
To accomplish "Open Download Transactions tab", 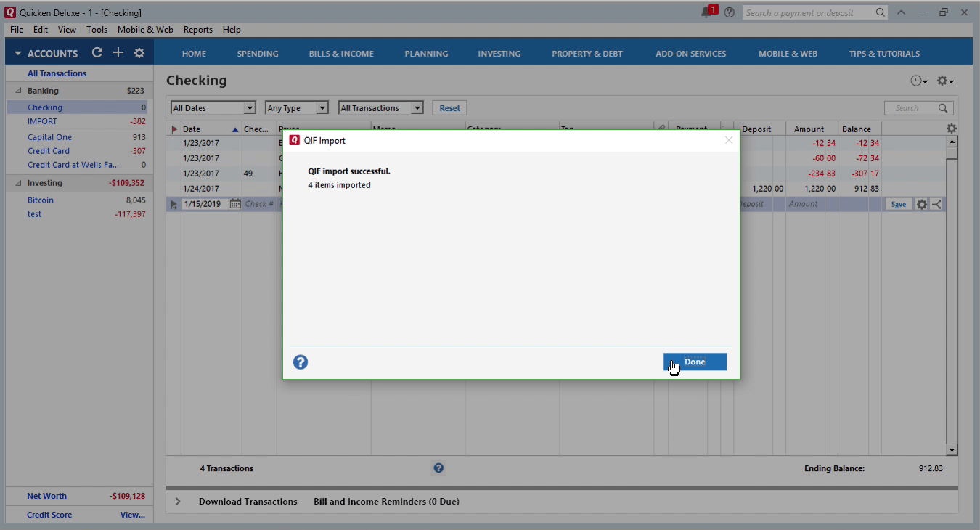I will (248, 502).
